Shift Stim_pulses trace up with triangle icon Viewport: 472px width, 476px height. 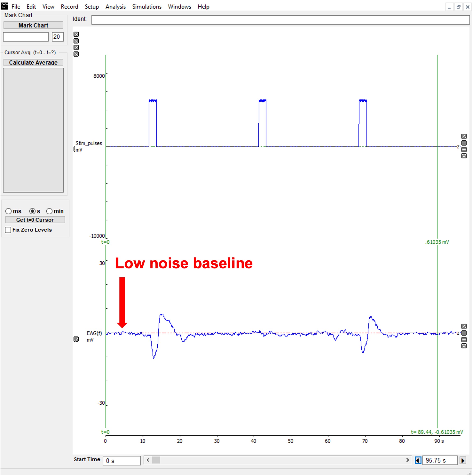tap(464, 136)
